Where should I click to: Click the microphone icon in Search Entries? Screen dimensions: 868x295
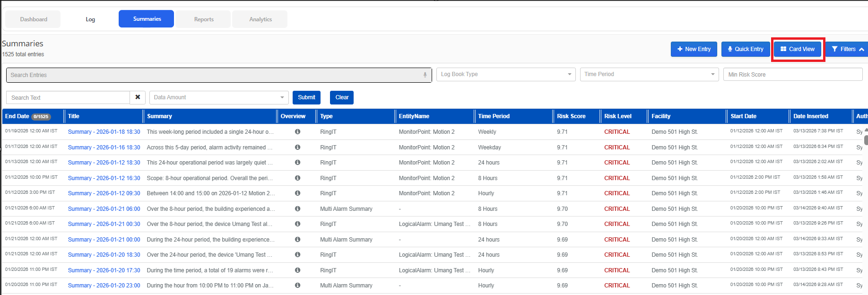[x=425, y=75]
